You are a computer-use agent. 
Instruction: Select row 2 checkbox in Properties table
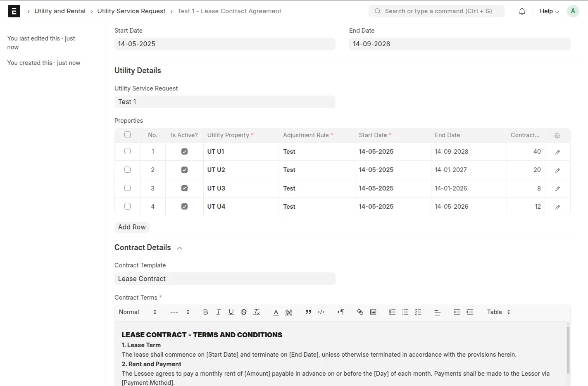[x=127, y=169]
